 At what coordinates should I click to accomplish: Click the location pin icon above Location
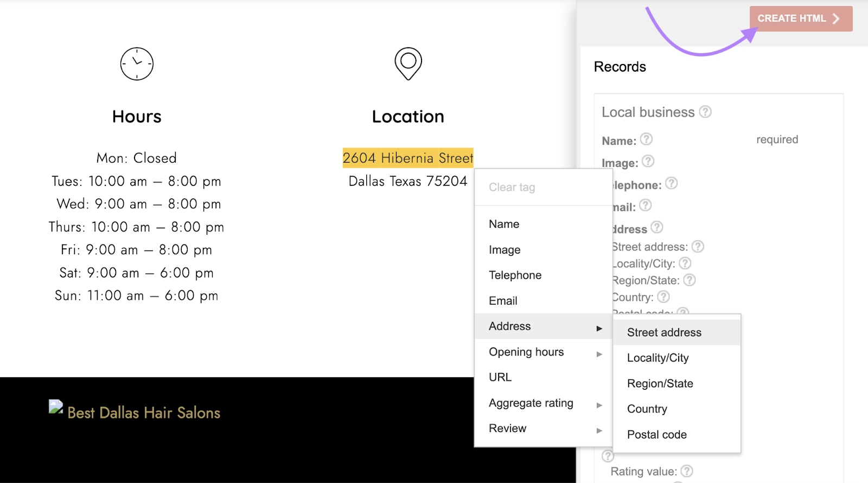point(408,63)
